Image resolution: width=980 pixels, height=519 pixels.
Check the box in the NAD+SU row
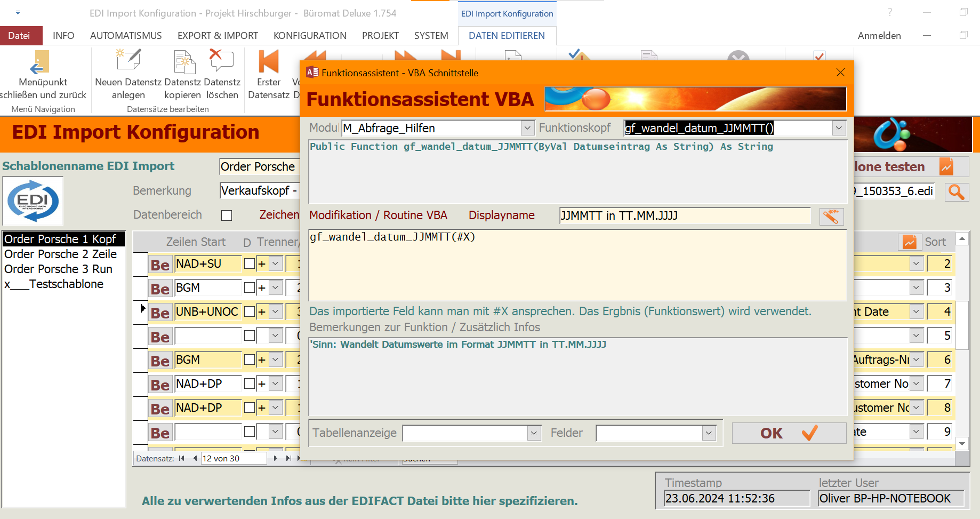point(249,264)
